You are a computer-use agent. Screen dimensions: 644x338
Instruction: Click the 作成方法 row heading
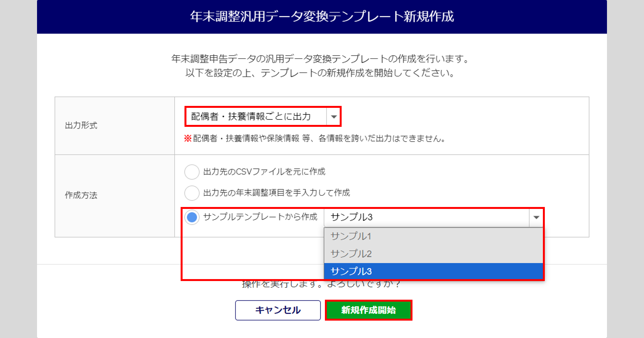81,195
